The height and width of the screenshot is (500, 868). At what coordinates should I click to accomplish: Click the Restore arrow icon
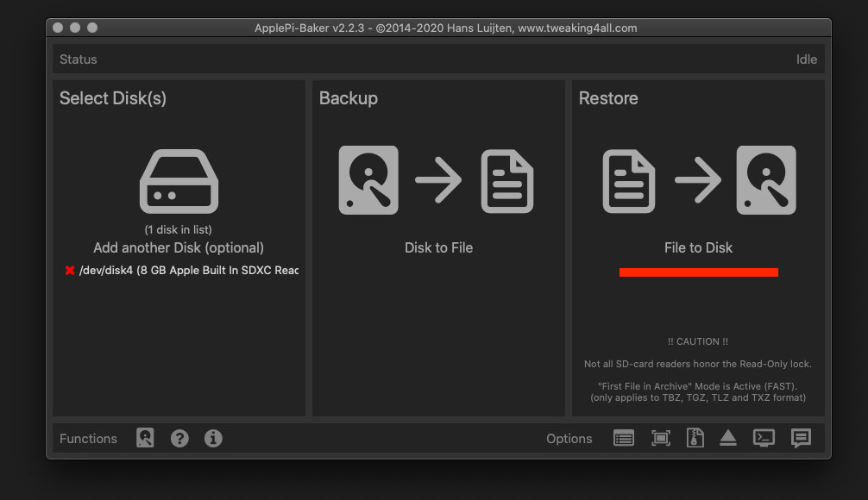pyautogui.click(x=698, y=180)
